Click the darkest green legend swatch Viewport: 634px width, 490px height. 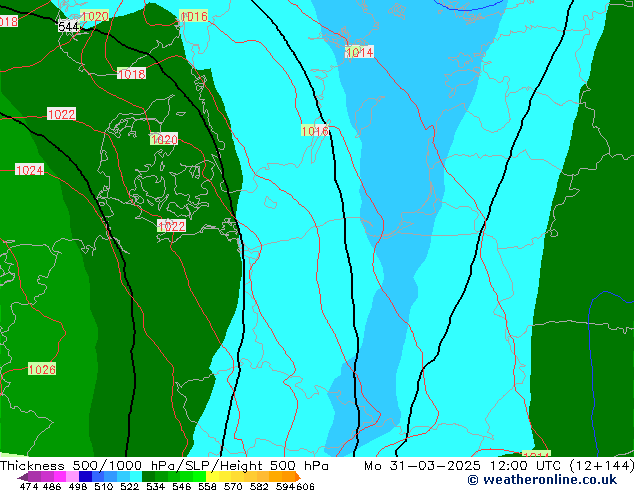[x=148, y=476]
